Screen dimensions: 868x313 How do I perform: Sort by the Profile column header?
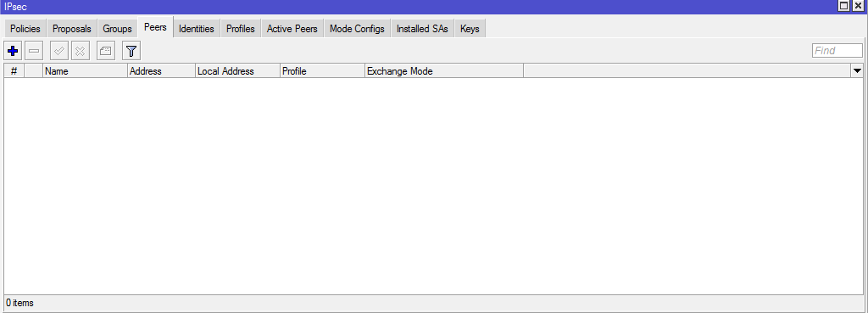(322, 71)
